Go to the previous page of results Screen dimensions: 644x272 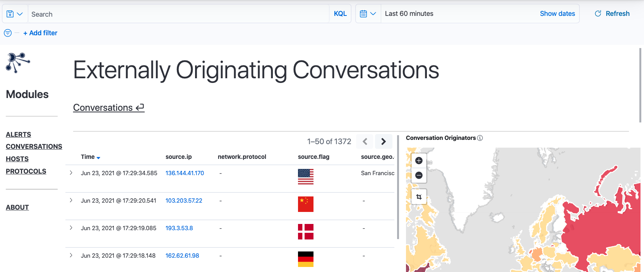(365, 141)
